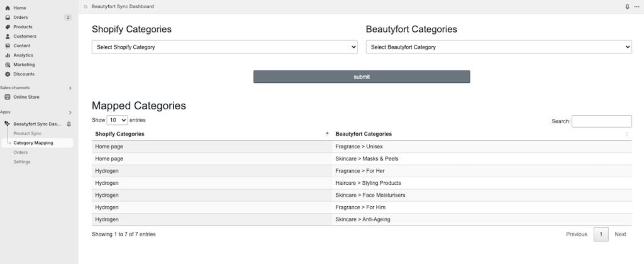644x264 pixels.
Task: Click the Content icon in sidebar
Action: [8, 46]
